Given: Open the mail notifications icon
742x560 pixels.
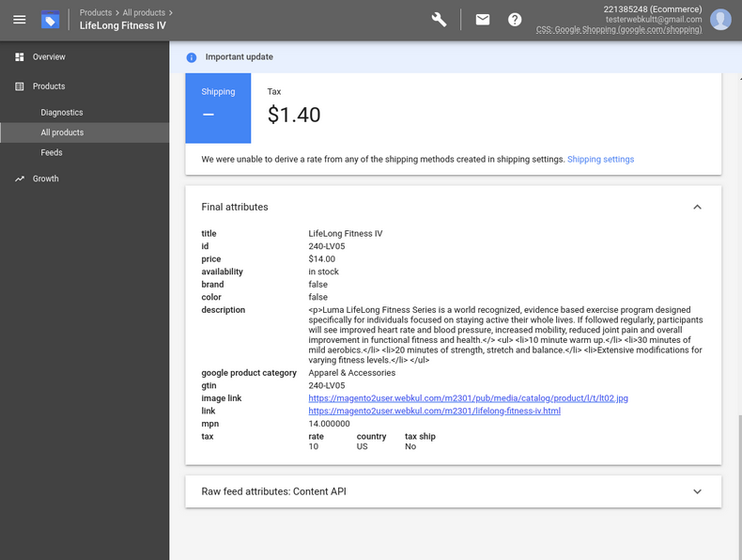Looking at the screenshot, I should [482, 20].
